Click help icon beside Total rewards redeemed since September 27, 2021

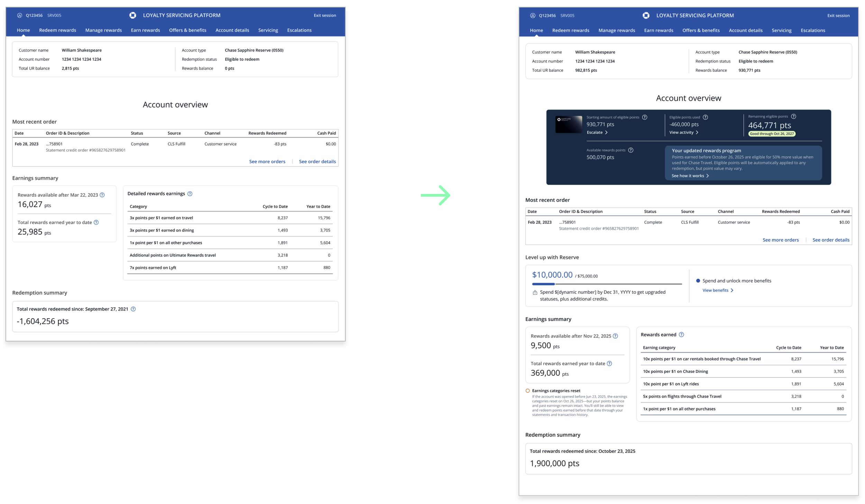coord(133,309)
